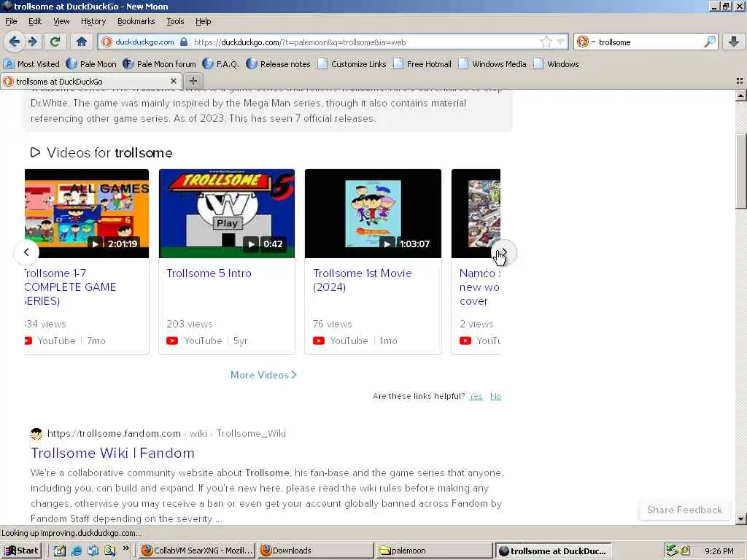Screen dimensions: 747x560
Task: Open the Namco video title link
Action: [x=479, y=287]
